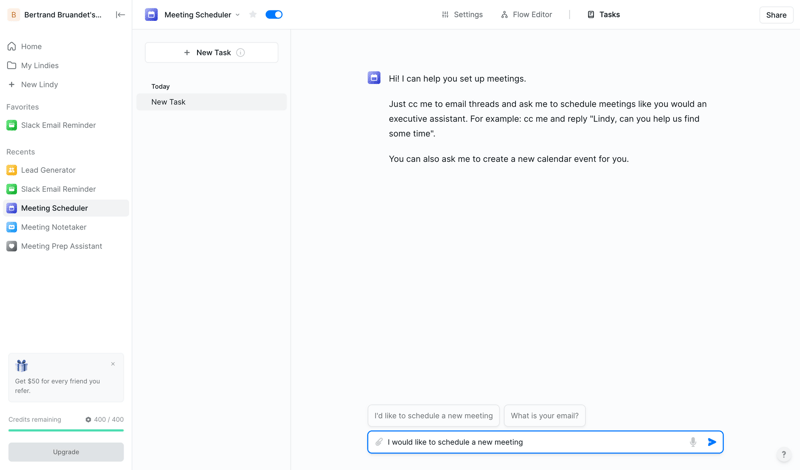The height and width of the screenshot is (470, 800).
Task: Select the Tasks tab
Action: tap(604, 15)
